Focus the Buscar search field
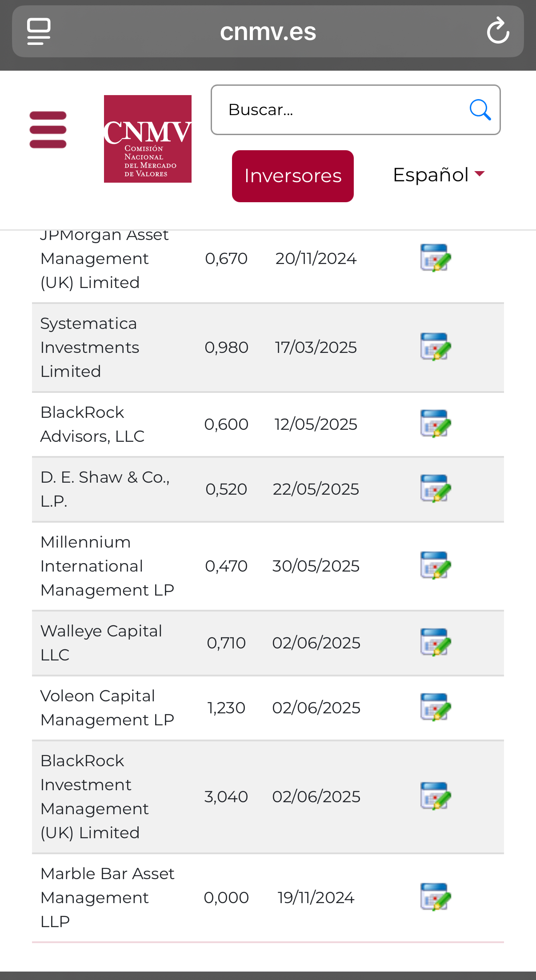Image resolution: width=536 pixels, height=980 pixels. pyautogui.click(x=356, y=110)
